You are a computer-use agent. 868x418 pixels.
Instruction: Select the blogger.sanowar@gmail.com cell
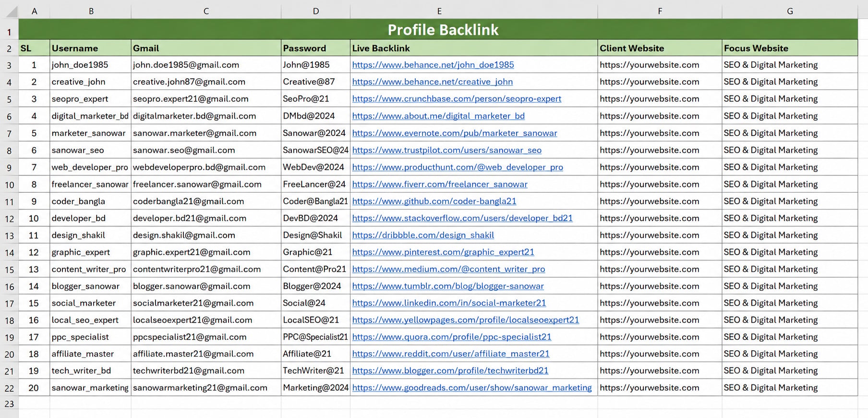click(x=206, y=286)
